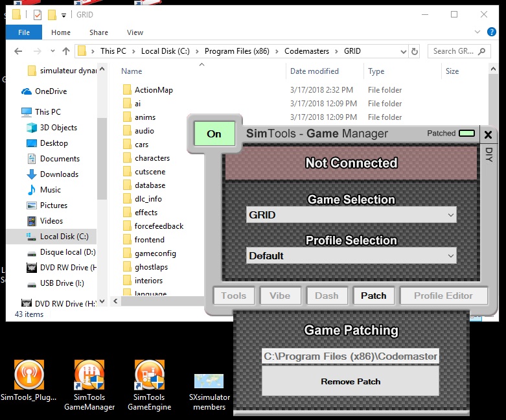
Task: Click the Patched status indicator light
Action: click(x=466, y=134)
